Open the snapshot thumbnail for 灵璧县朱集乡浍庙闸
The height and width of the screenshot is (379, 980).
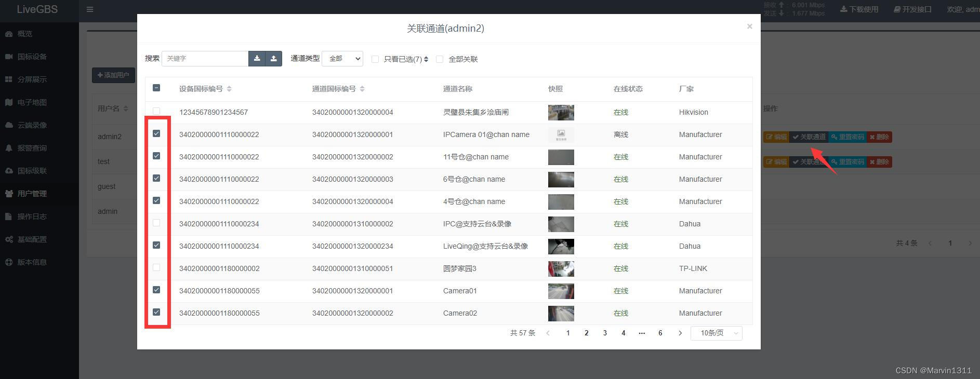(x=561, y=113)
